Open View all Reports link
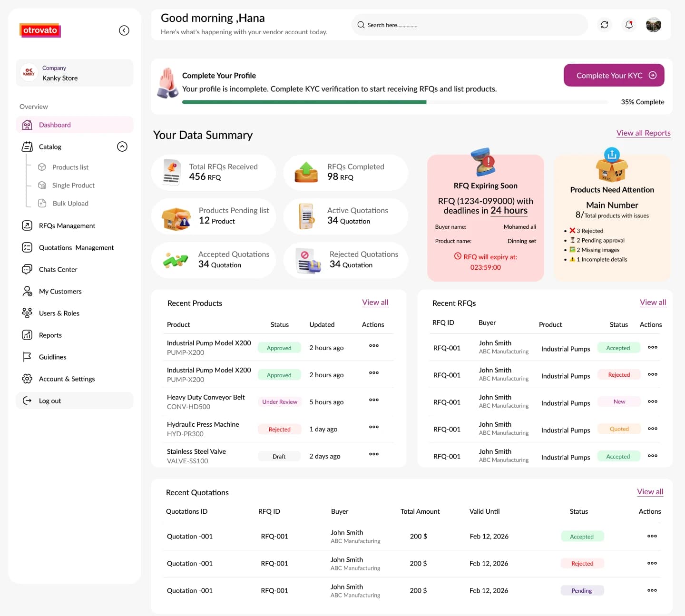685x616 pixels. pyautogui.click(x=643, y=133)
